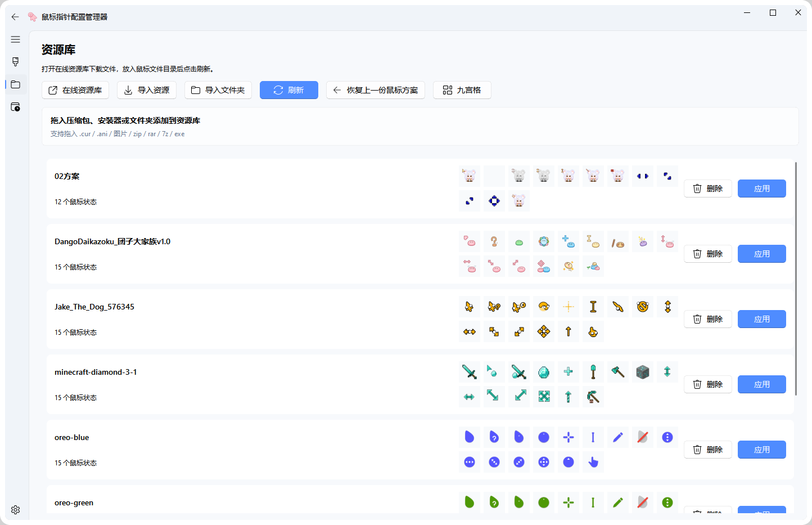
Task: Click the 导入资源 import button
Action: click(x=147, y=90)
